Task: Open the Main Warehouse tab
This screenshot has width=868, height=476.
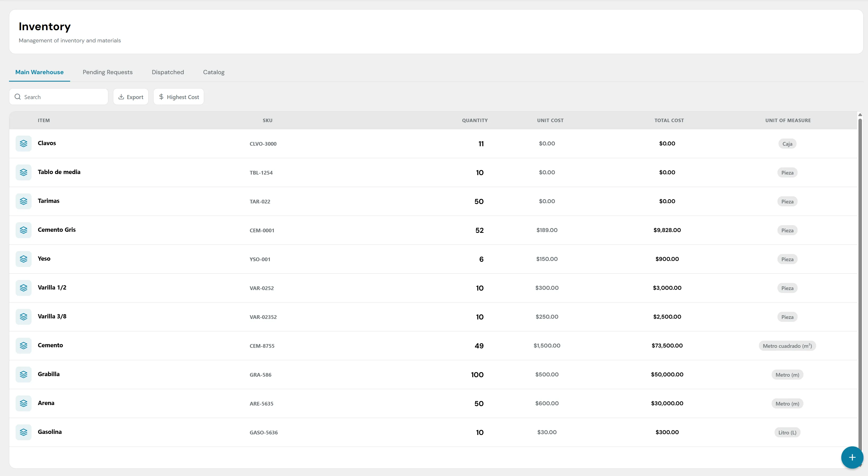Action: [39, 72]
